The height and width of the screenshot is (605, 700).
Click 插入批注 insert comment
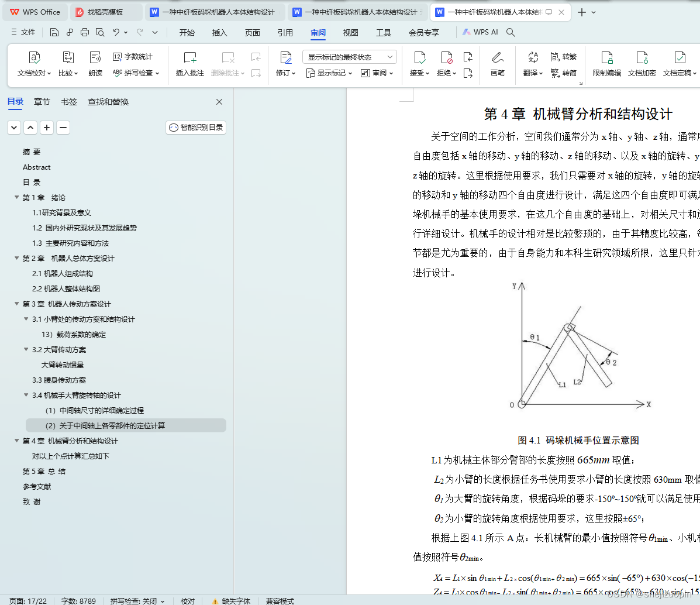189,64
